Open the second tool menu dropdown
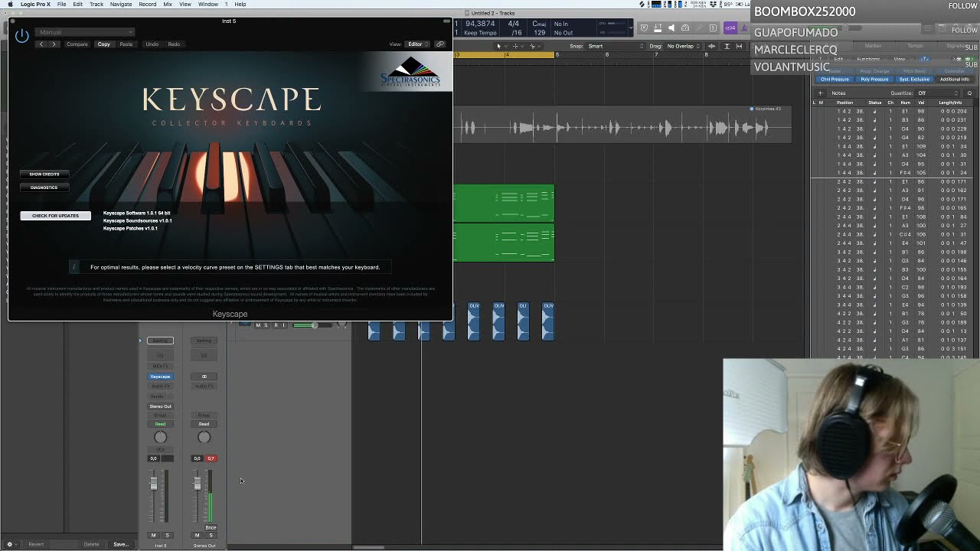Viewport: 980px width, 551px height. click(x=517, y=46)
